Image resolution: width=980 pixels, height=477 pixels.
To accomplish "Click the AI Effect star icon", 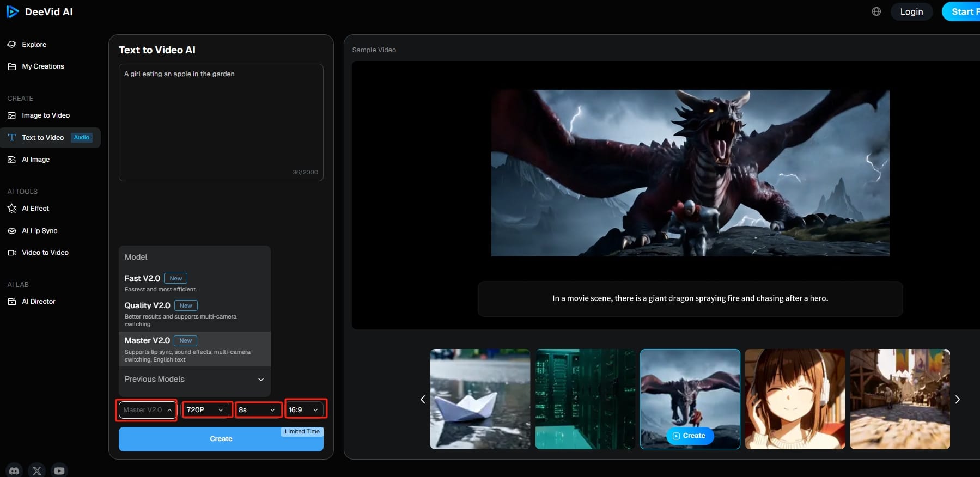I will 12,209.
